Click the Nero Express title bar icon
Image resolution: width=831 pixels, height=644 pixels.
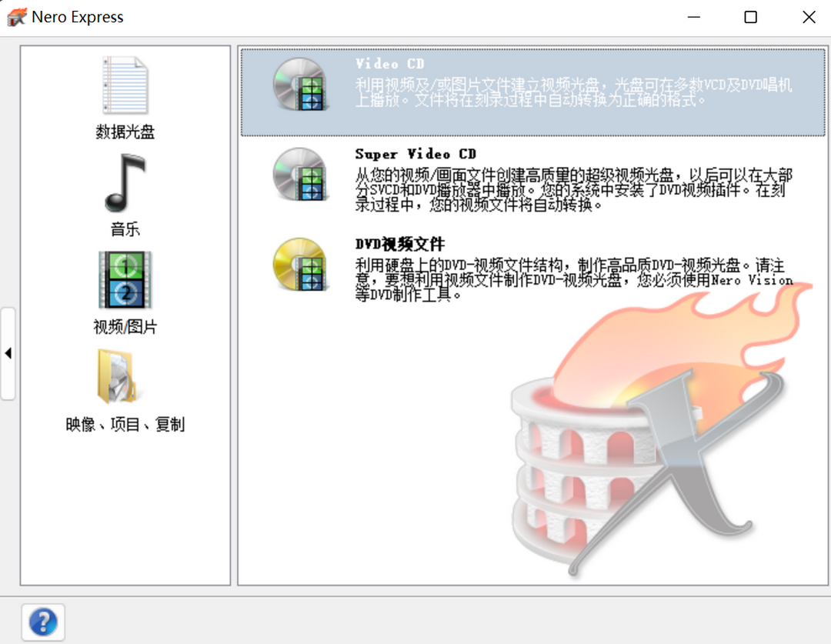(17, 17)
